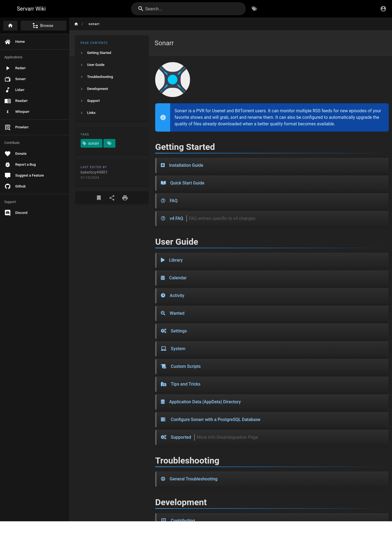The width and height of the screenshot is (392, 545).
Task: Click the sonarr breadcrumb link
Action: tap(94, 24)
